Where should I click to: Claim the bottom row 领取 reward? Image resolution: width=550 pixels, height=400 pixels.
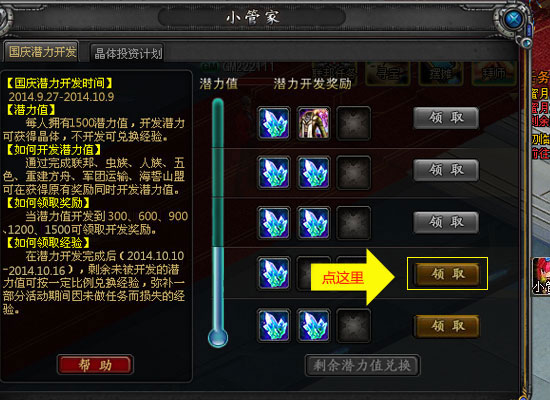[x=447, y=326]
